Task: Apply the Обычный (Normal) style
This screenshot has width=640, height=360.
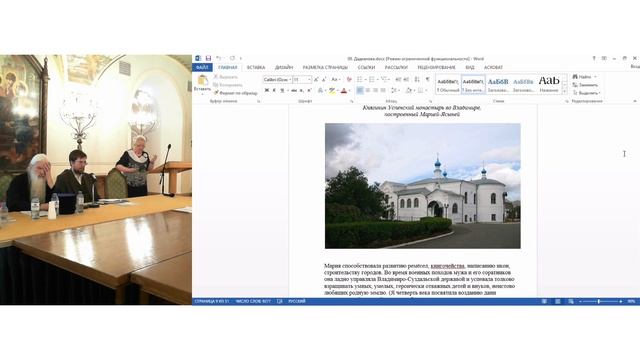Action: [x=448, y=84]
